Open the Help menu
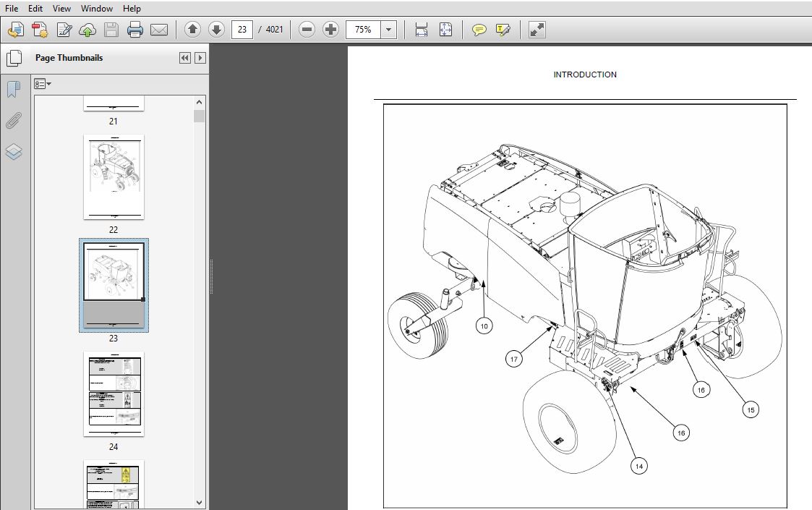This screenshot has width=812, height=510. pyautogui.click(x=132, y=8)
